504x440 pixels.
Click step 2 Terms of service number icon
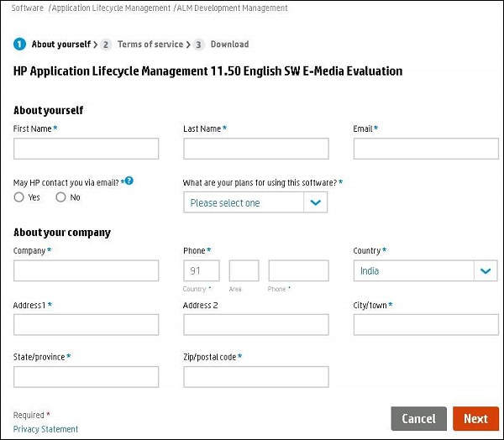(107, 45)
